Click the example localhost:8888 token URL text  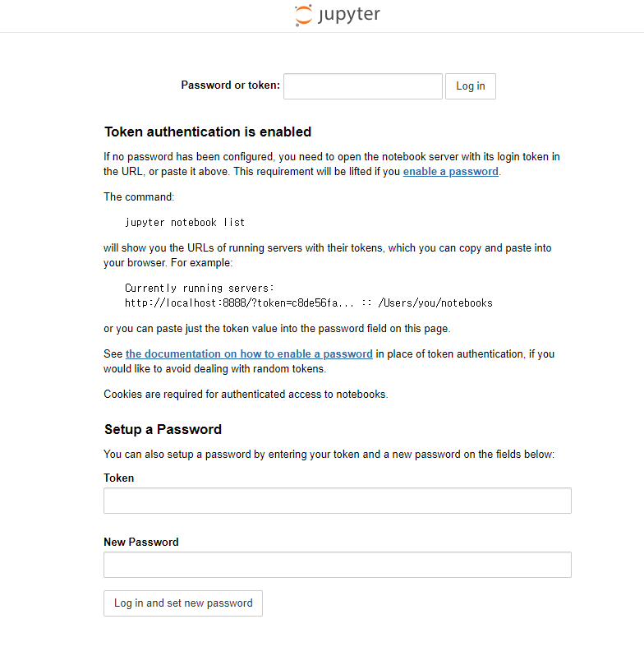tap(309, 303)
